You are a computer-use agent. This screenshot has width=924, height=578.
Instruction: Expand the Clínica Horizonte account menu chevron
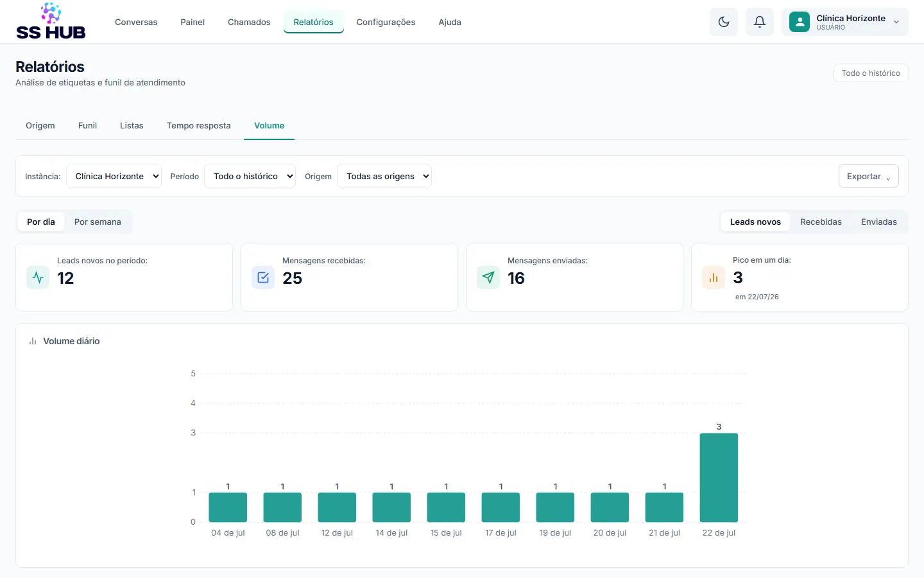pyautogui.click(x=896, y=22)
